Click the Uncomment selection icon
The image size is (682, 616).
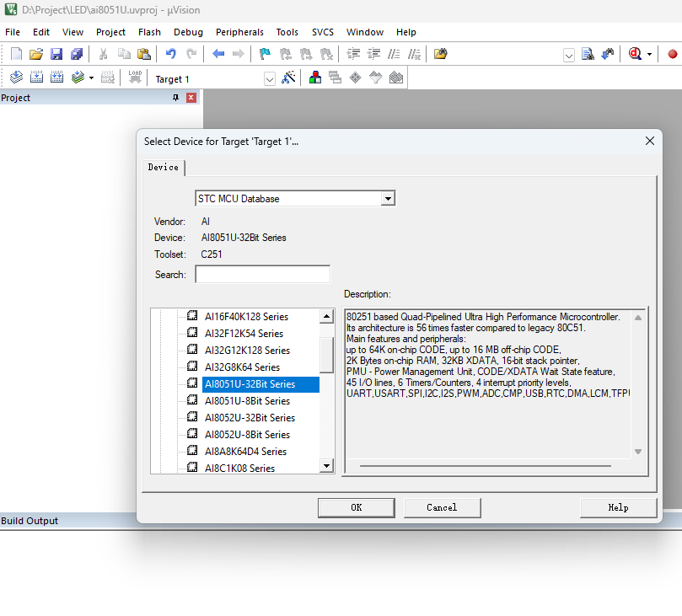[x=414, y=54]
